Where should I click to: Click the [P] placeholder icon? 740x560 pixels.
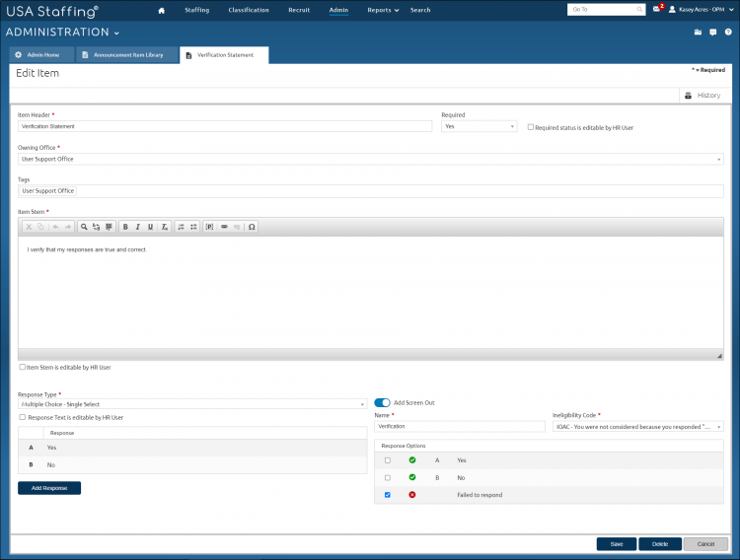209,227
